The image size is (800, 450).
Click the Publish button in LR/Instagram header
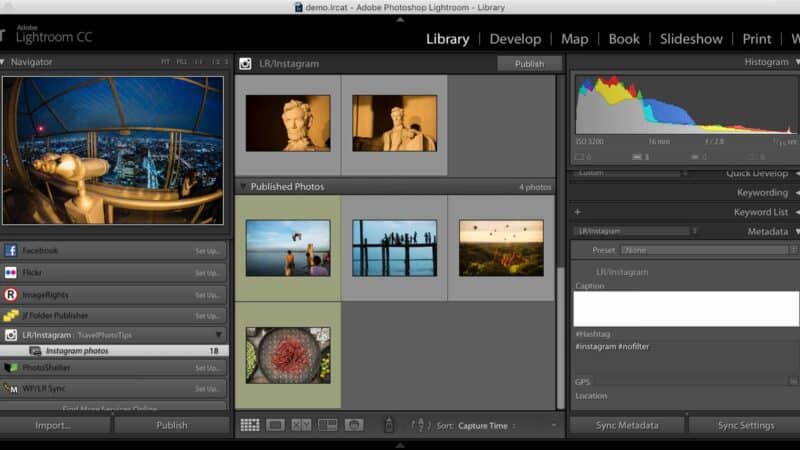tap(530, 64)
